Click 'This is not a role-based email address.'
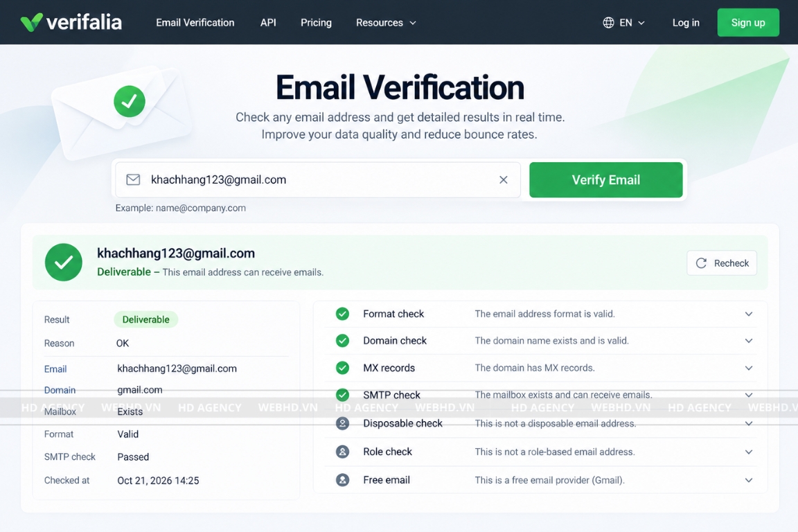This screenshot has height=532, width=798. click(x=555, y=452)
